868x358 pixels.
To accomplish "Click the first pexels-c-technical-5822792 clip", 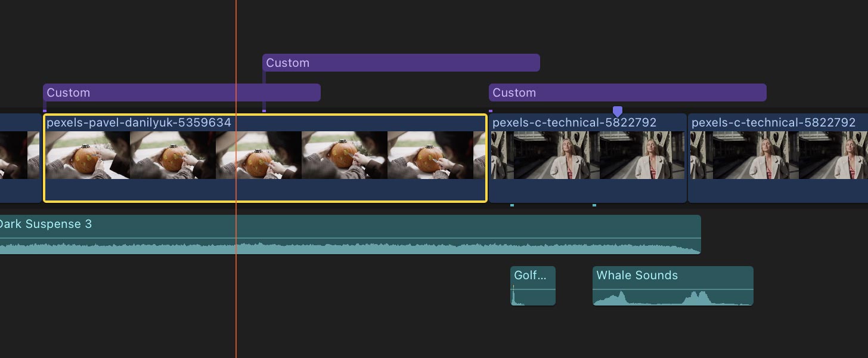I will tap(588, 158).
